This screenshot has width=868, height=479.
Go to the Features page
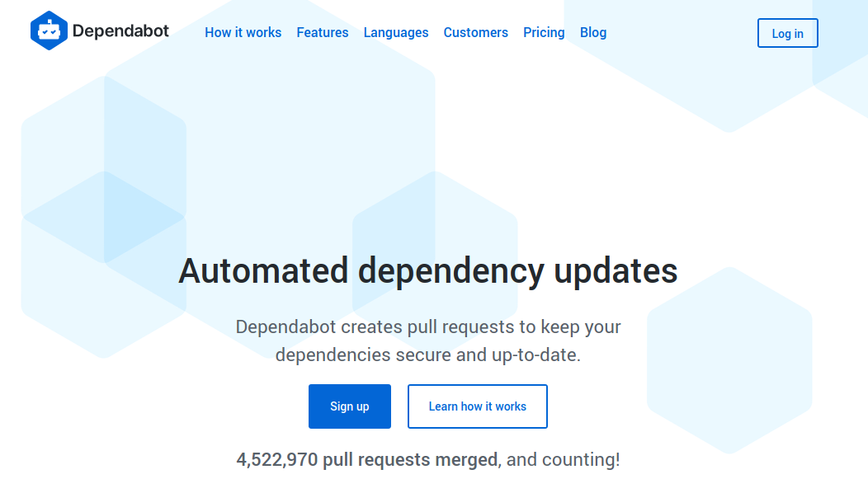pos(322,33)
